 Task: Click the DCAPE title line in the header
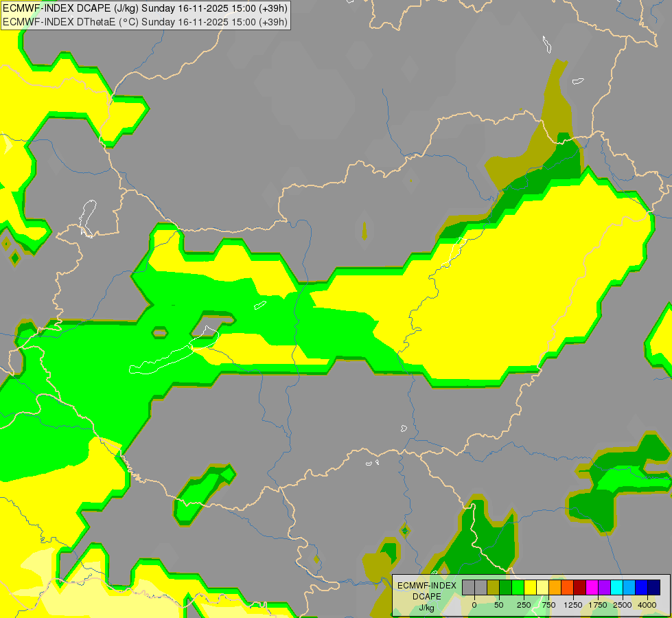[145, 8]
